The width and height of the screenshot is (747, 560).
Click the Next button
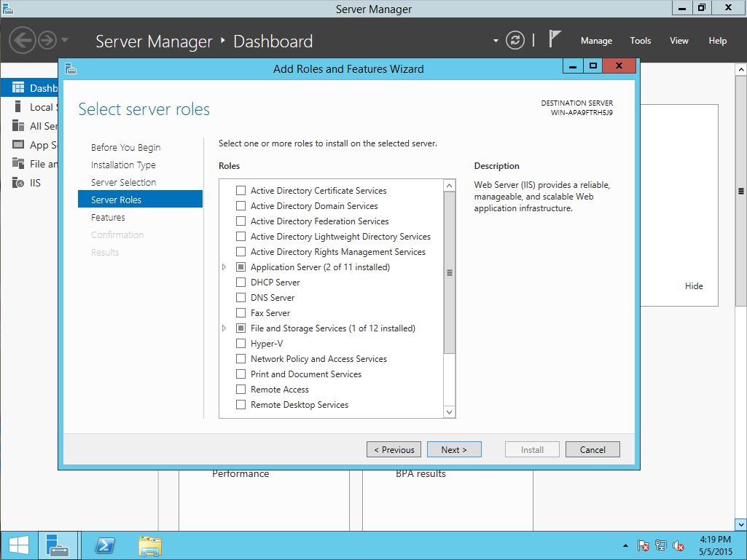point(454,449)
